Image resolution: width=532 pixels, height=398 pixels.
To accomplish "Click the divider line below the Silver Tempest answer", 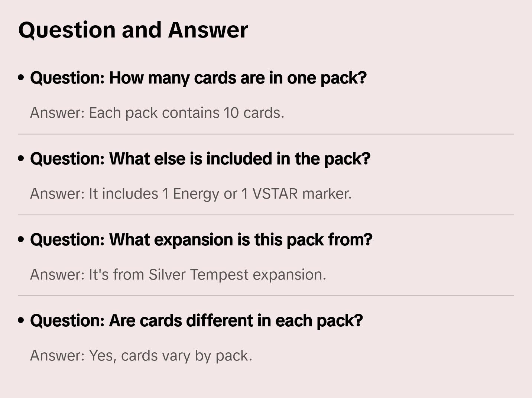I will pyautogui.click(x=266, y=296).
